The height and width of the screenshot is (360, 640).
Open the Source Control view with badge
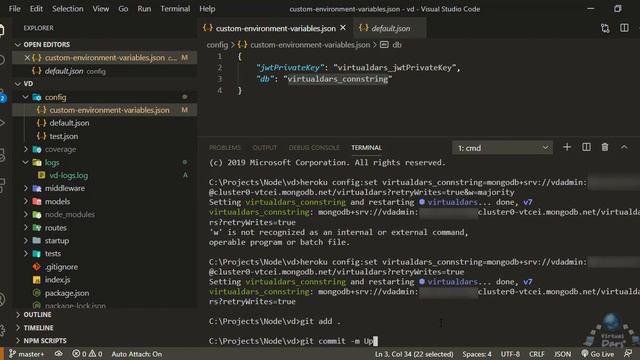[x=2, y=96]
